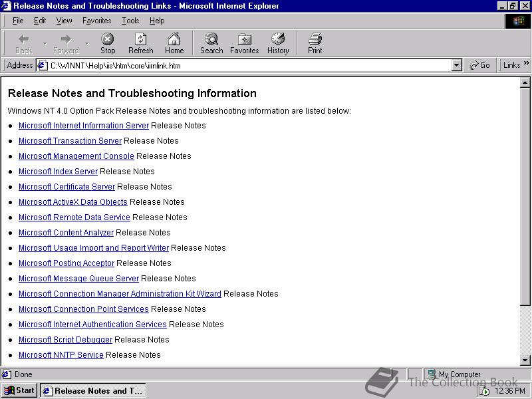Screen dimensions: 532x399
Task: Open Microsoft Connection Point Services link
Action: click(84, 309)
